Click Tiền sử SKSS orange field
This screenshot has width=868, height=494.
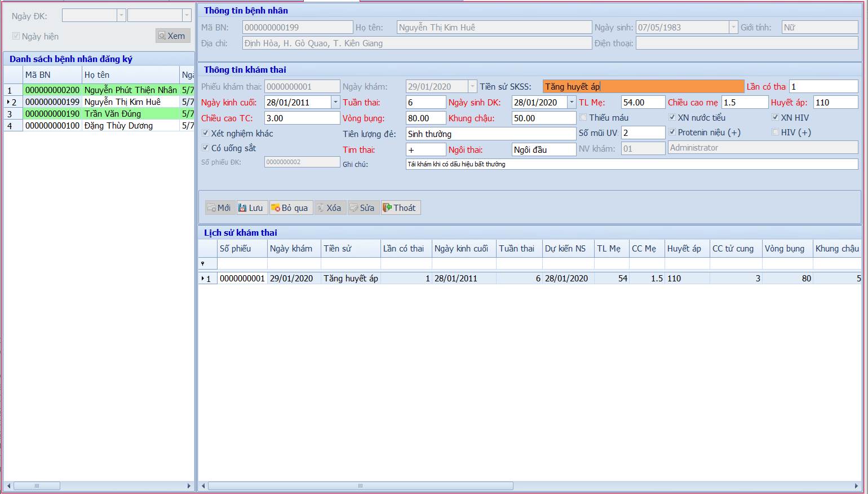click(x=643, y=86)
